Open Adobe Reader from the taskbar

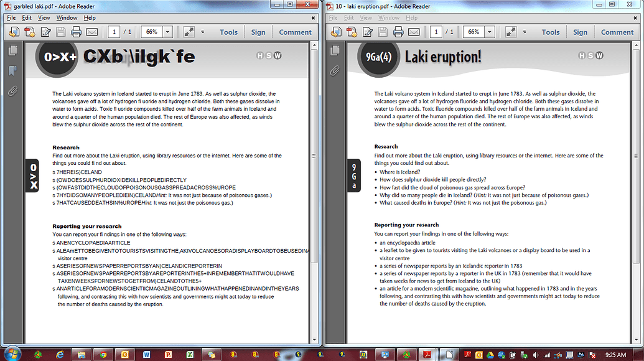427,355
